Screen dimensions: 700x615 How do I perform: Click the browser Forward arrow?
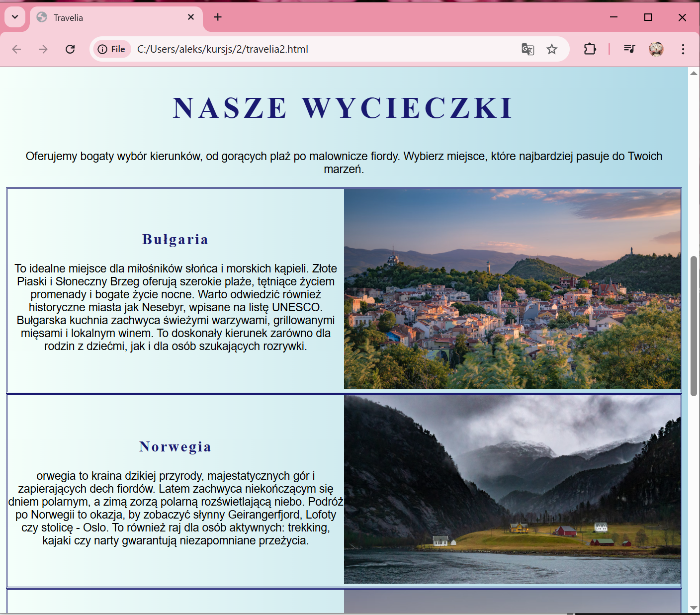(x=43, y=49)
